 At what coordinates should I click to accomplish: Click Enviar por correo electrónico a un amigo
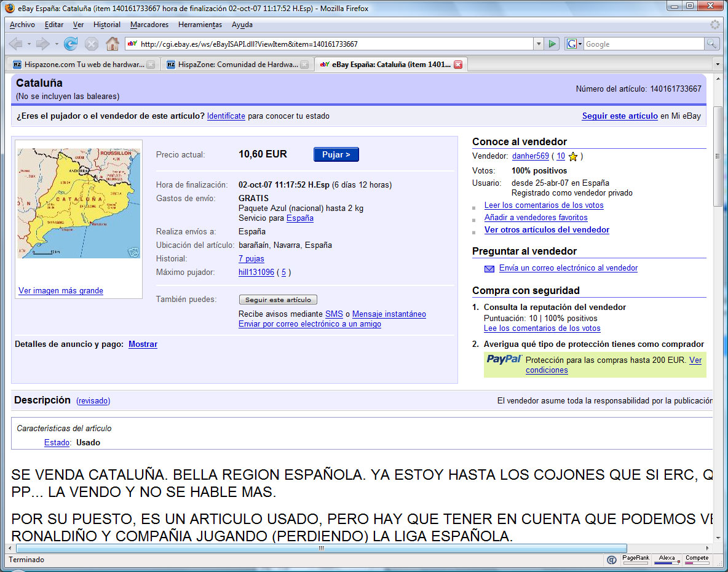(x=310, y=324)
